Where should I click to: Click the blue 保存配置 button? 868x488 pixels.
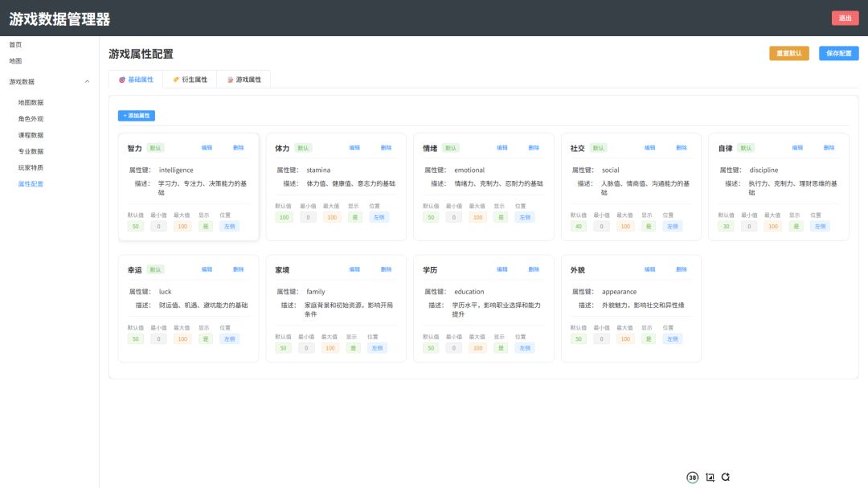838,53
